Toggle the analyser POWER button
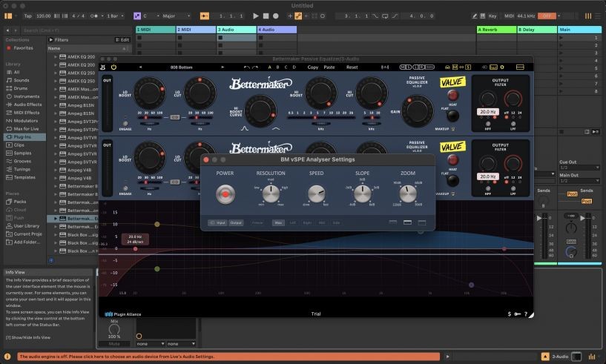 [x=224, y=195]
